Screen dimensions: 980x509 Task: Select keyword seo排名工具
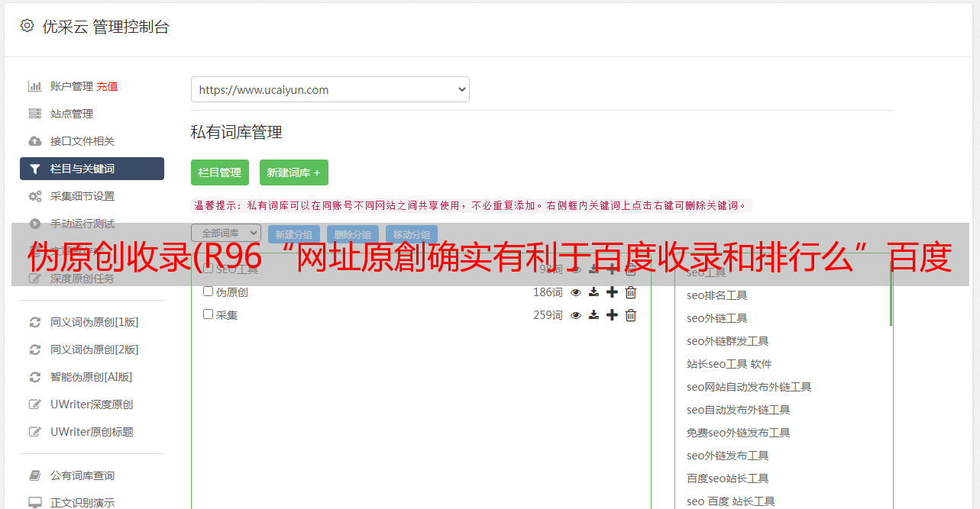tap(717, 295)
